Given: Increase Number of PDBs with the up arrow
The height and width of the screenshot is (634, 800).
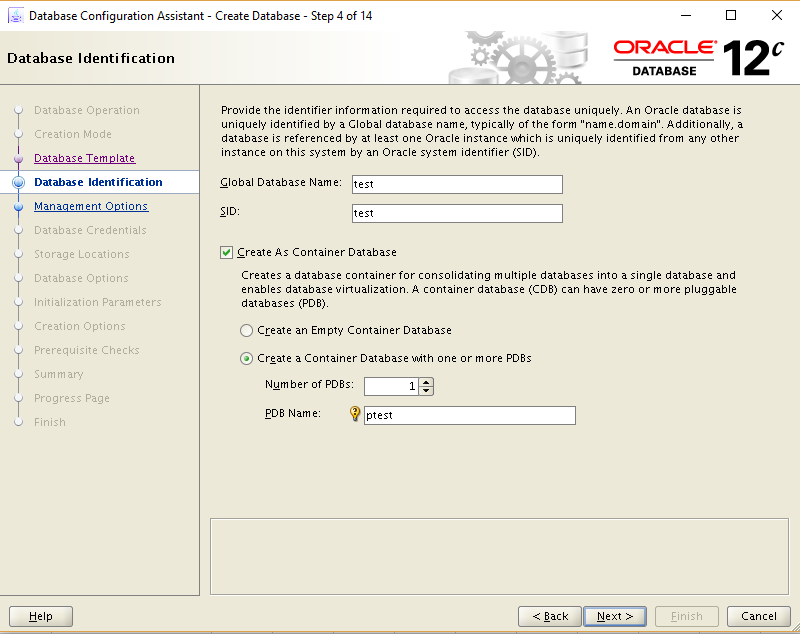Looking at the screenshot, I should [425, 381].
